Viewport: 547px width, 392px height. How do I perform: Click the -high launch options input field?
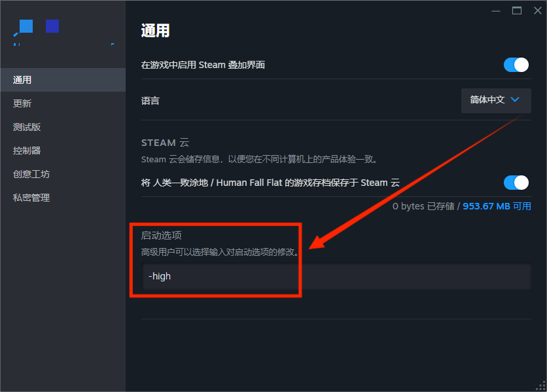pos(336,276)
